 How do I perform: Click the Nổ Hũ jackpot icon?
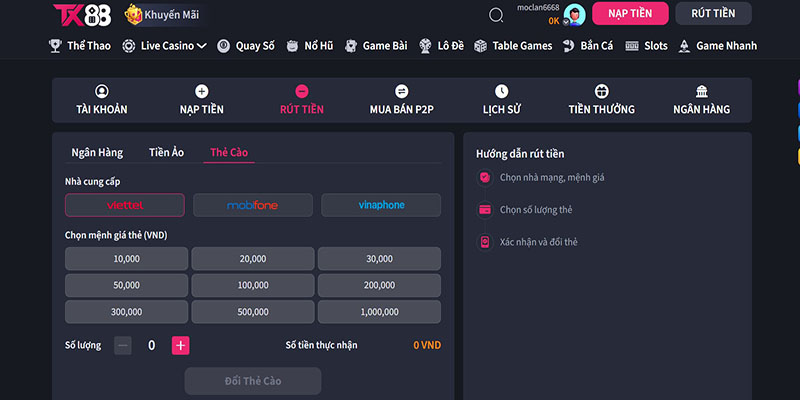pyautogui.click(x=292, y=46)
